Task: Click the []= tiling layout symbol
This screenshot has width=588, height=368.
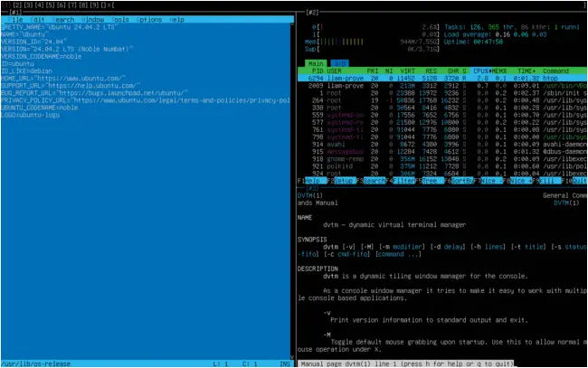Action: 108,5
